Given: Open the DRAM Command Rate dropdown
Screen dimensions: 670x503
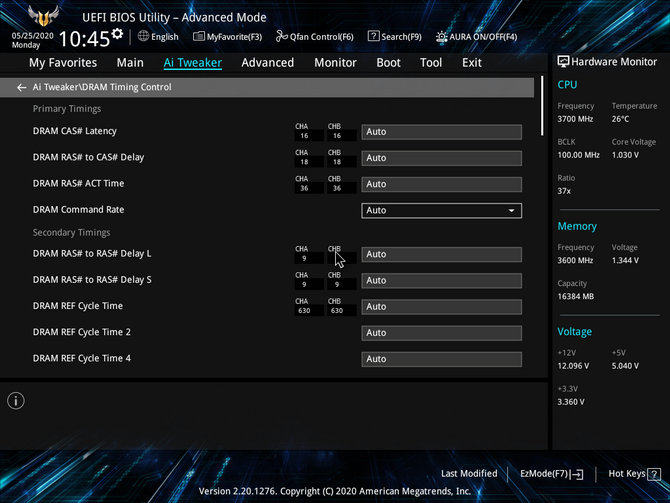Looking at the screenshot, I should coord(441,210).
